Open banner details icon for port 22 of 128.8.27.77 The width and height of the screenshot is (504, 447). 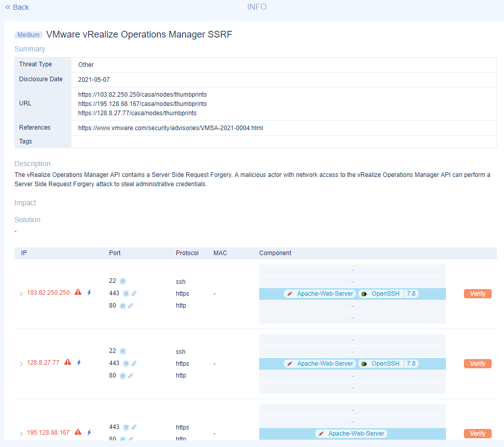coord(123,351)
